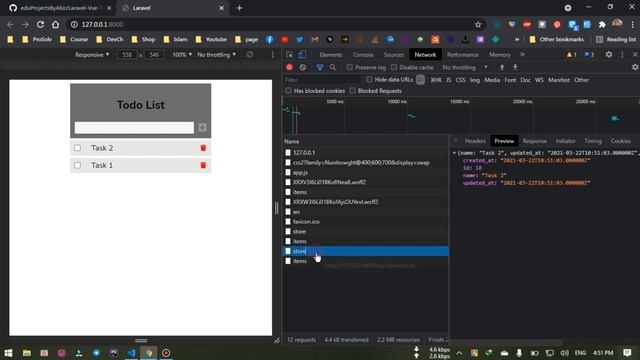Open the Windows Start menu

[x=8, y=353]
